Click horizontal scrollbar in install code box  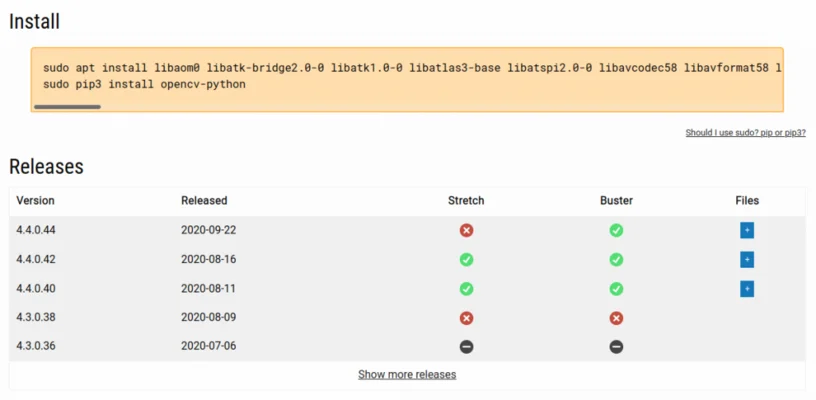[x=67, y=107]
